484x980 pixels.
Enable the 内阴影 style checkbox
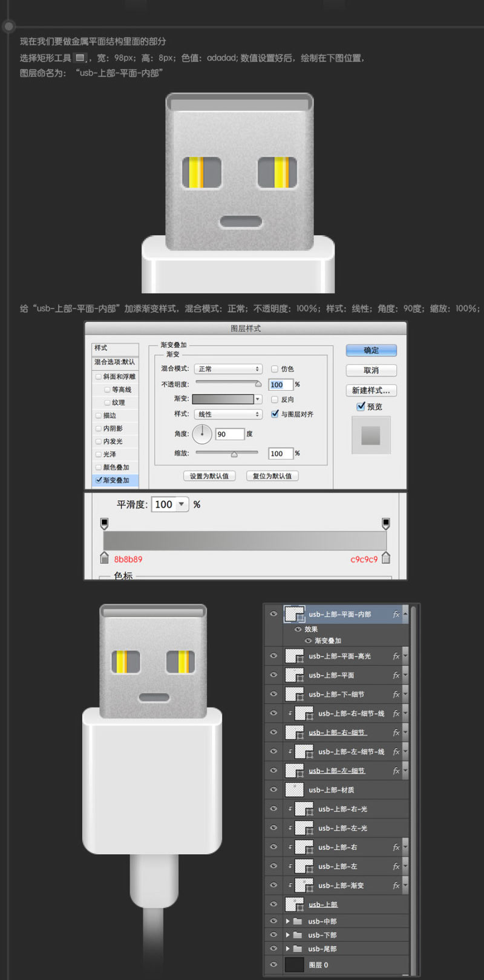click(99, 428)
